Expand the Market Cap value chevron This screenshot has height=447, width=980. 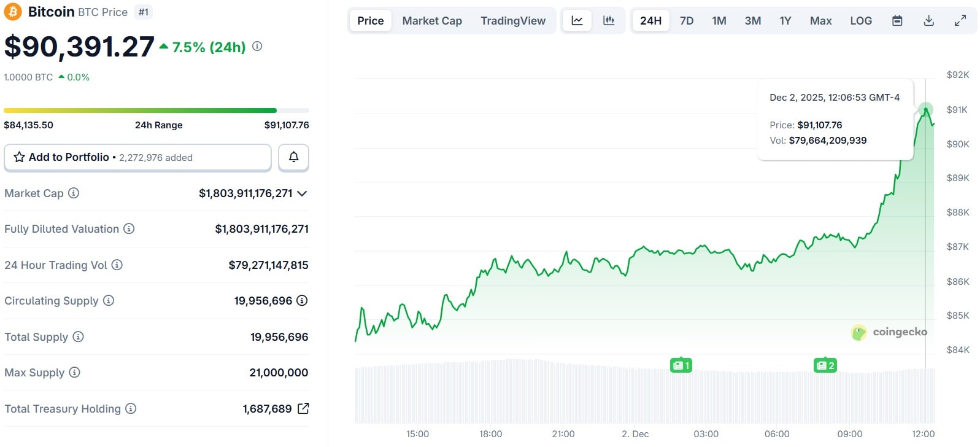(302, 193)
